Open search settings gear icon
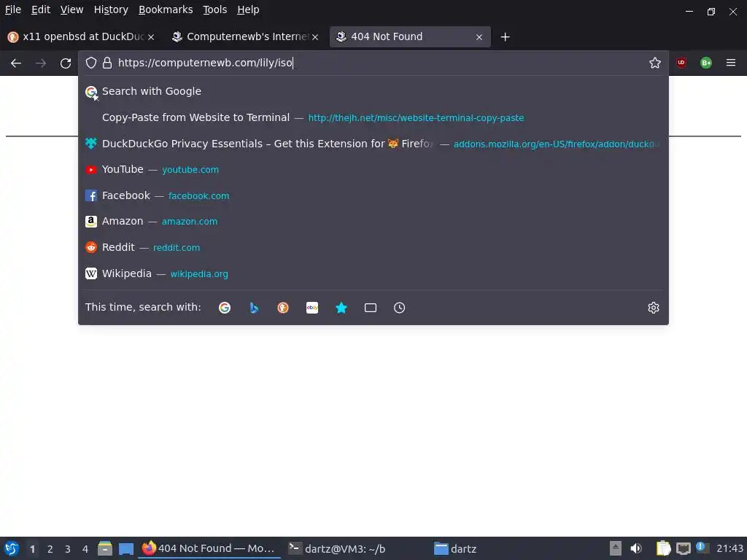The height and width of the screenshot is (560, 747). coord(653,308)
